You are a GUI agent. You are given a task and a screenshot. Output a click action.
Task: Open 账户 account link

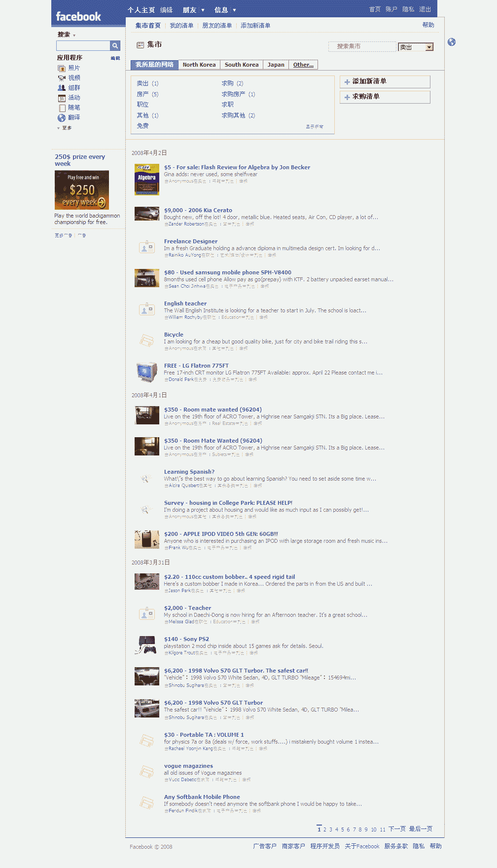click(x=391, y=9)
